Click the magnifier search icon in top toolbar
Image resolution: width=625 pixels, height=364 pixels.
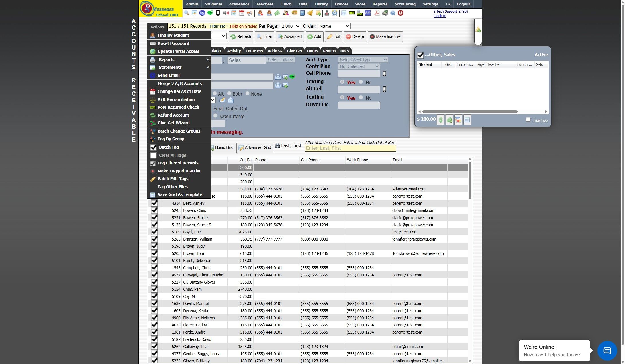(x=186, y=13)
